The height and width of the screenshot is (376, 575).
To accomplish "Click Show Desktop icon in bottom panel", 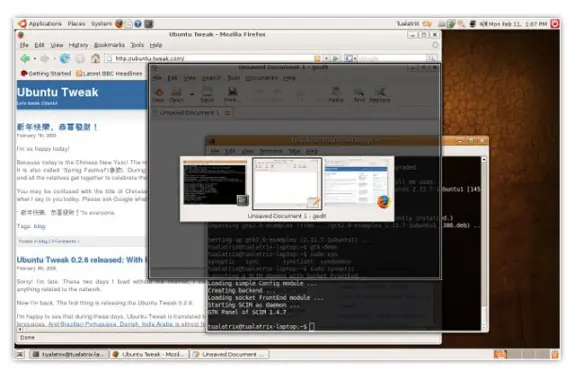I will 20,354.
